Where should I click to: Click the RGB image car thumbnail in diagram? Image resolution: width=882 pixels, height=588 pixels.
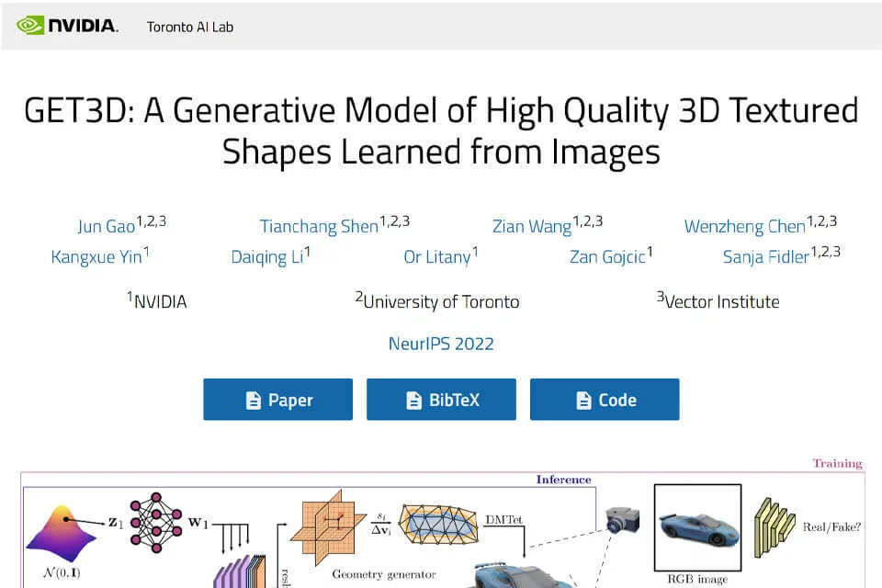(x=697, y=527)
